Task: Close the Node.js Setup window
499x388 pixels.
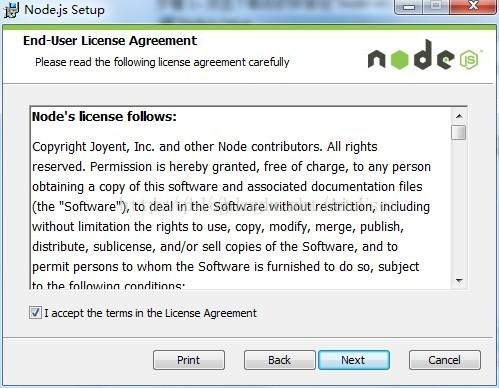Action: tap(473, 7)
